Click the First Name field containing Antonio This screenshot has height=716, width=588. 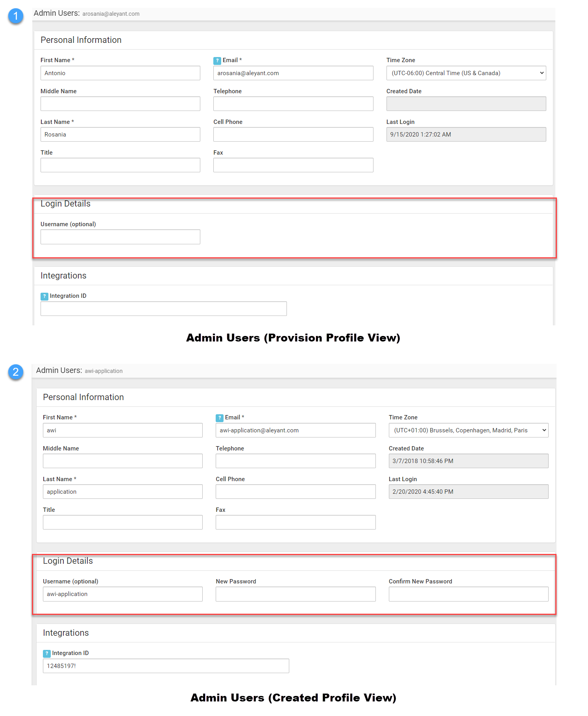pos(120,73)
